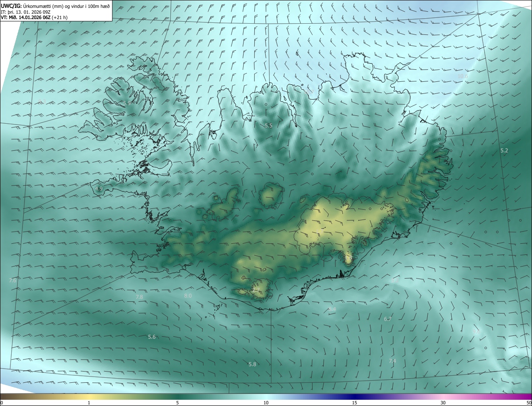Click the 5.8 value label south of Iceland
Screen dimensions: 532x406
(x=252, y=364)
